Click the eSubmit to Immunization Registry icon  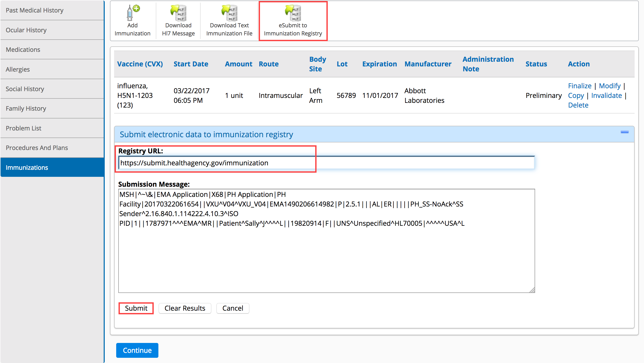[293, 13]
